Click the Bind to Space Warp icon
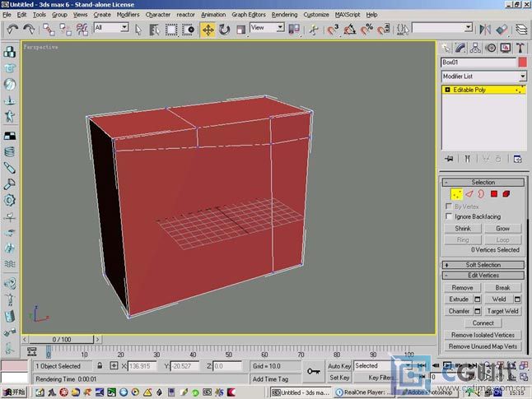 (82, 30)
